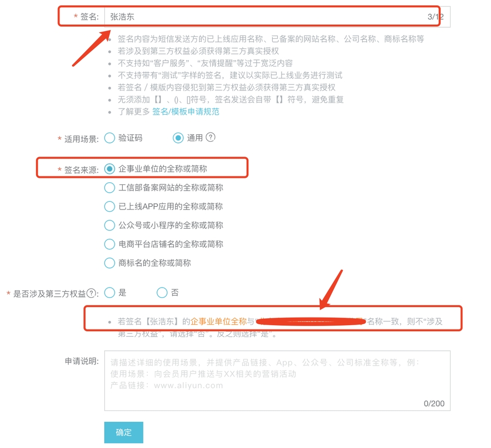The image size is (491, 448).
Task: Click the 企事业单位全称 orange highlighted text
Action: pyautogui.click(x=219, y=321)
